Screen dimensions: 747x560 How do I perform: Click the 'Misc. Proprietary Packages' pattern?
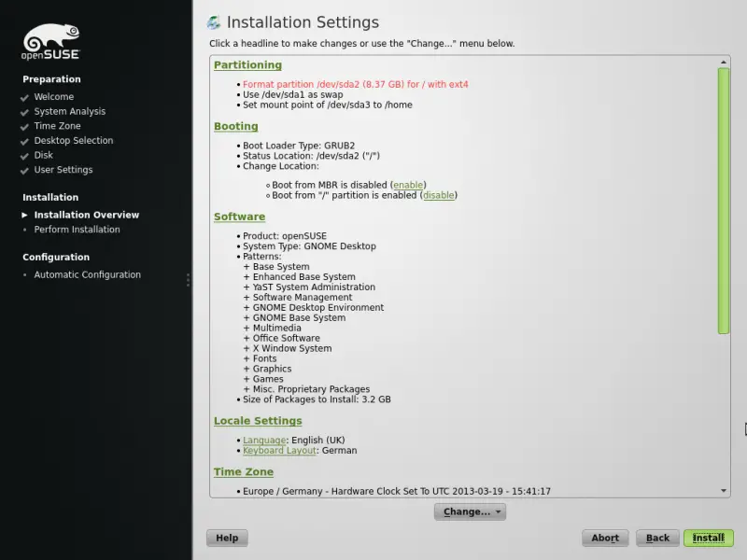(x=311, y=389)
